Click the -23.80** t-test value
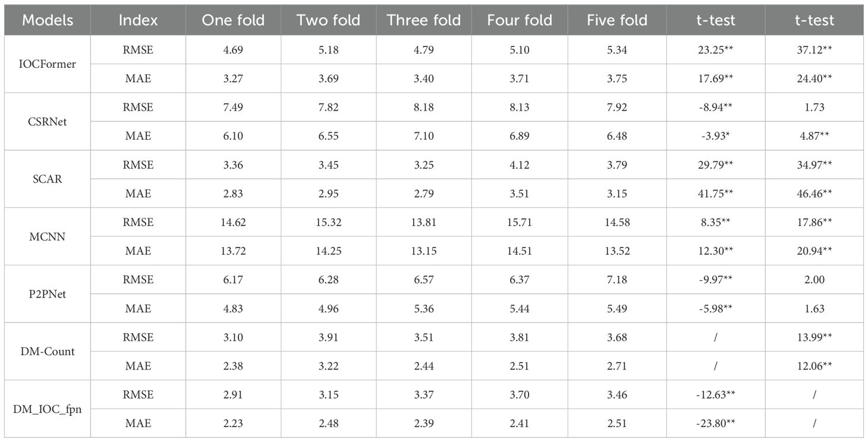The width and height of the screenshot is (868, 442). point(715,424)
